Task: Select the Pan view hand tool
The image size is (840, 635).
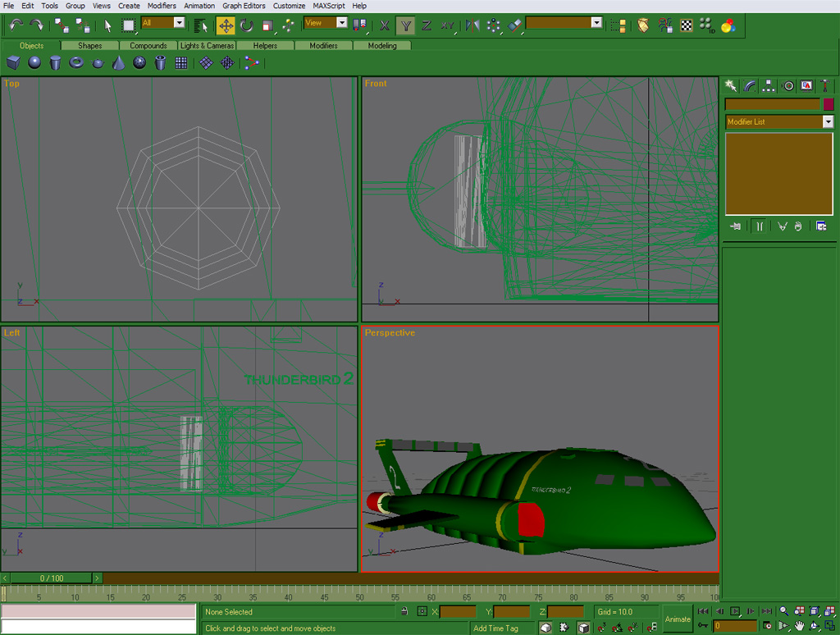Action: click(x=799, y=626)
